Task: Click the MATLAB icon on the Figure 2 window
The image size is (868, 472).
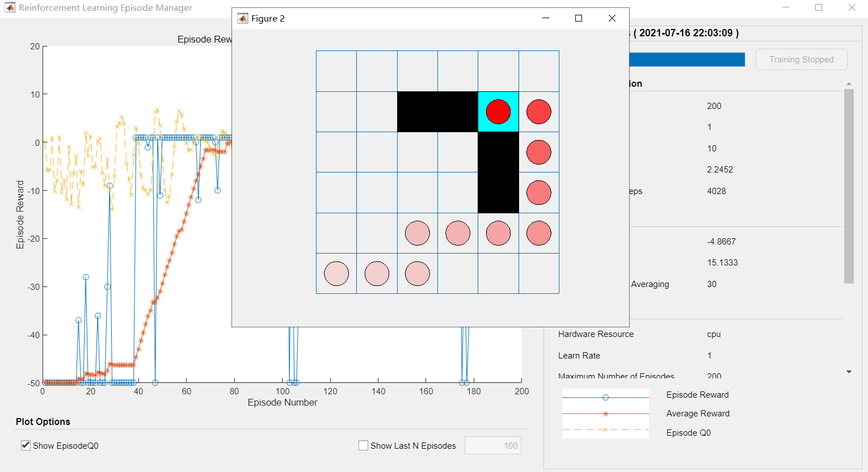Action: [x=242, y=18]
